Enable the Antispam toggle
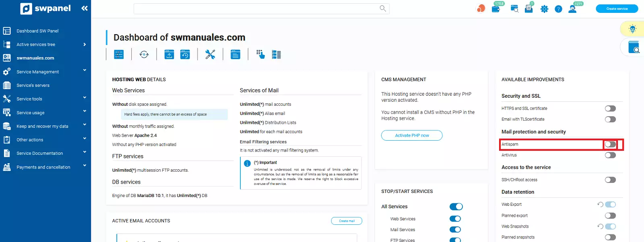 coord(610,144)
